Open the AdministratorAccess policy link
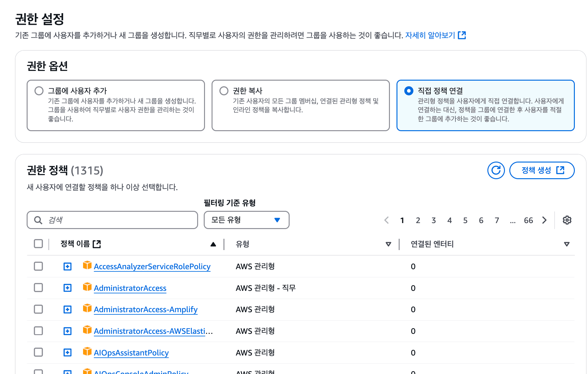 click(130, 288)
